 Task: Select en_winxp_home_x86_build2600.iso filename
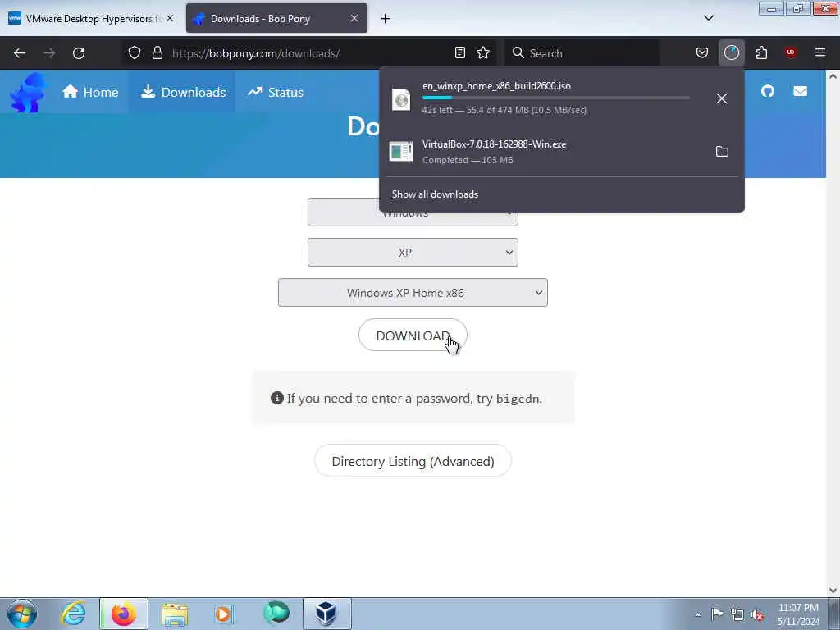coord(496,85)
